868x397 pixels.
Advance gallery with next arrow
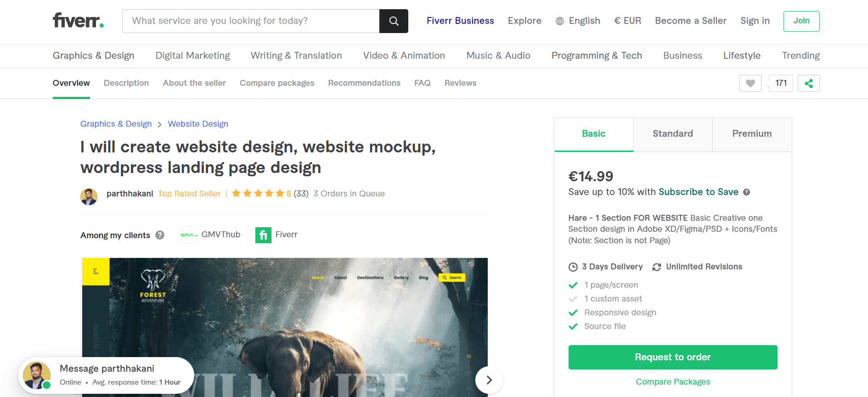point(489,380)
